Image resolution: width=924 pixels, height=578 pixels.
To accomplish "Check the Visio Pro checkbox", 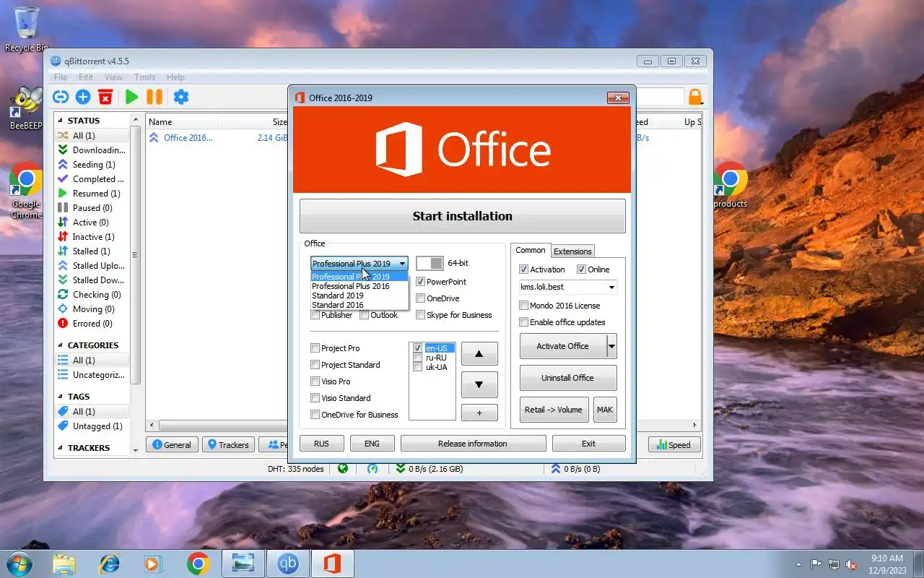I will [x=315, y=381].
